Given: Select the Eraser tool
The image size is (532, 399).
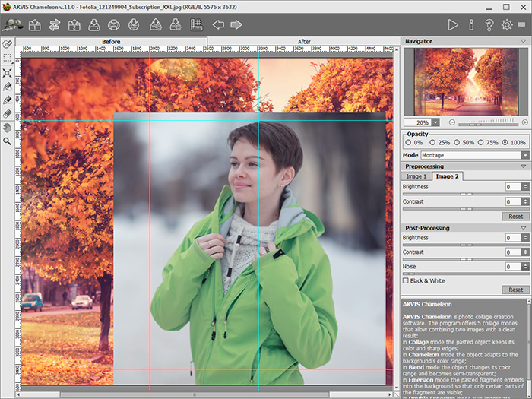Looking at the screenshot, I should point(7,114).
